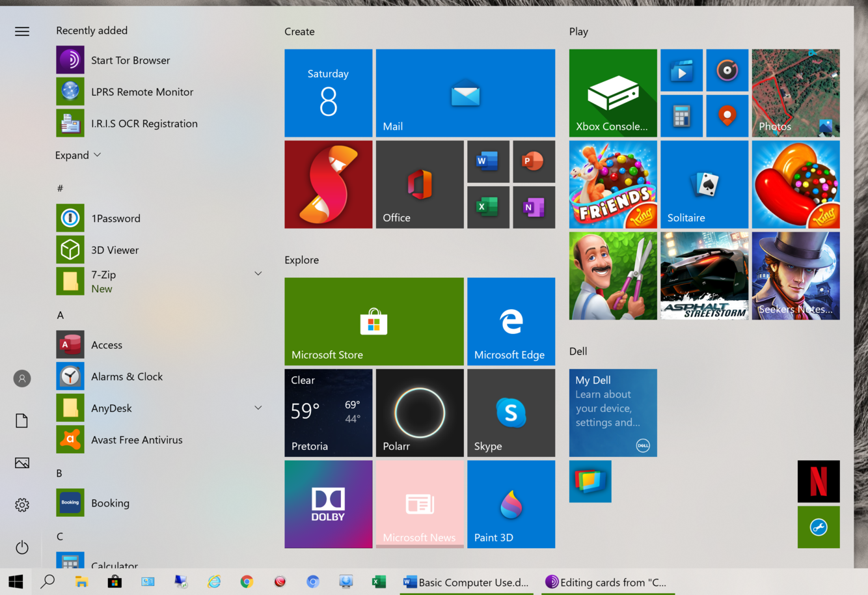Image resolution: width=868 pixels, height=595 pixels.
Task: Open the Netflix tile
Action: 819,482
